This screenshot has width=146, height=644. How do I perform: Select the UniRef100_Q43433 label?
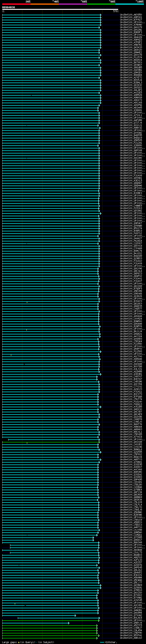pos(131,47)
